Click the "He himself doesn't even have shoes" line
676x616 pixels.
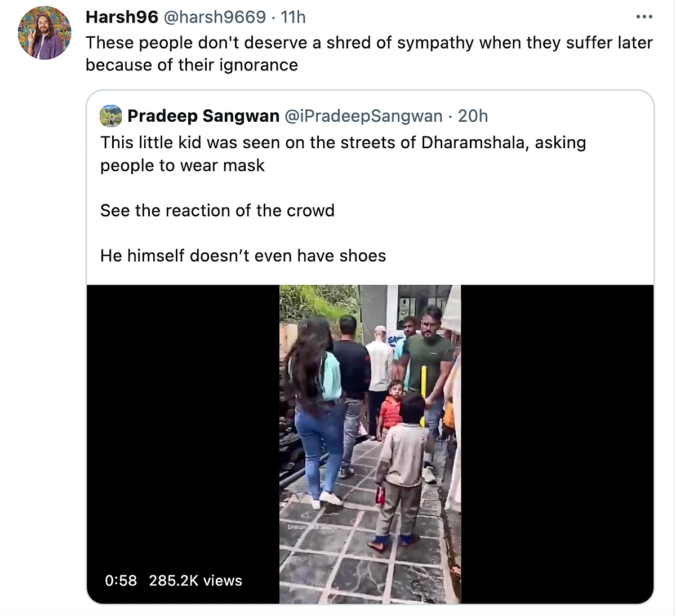243,255
